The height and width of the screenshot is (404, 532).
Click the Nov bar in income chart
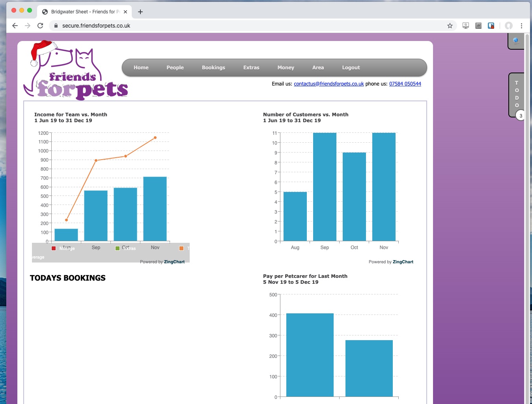155,209
